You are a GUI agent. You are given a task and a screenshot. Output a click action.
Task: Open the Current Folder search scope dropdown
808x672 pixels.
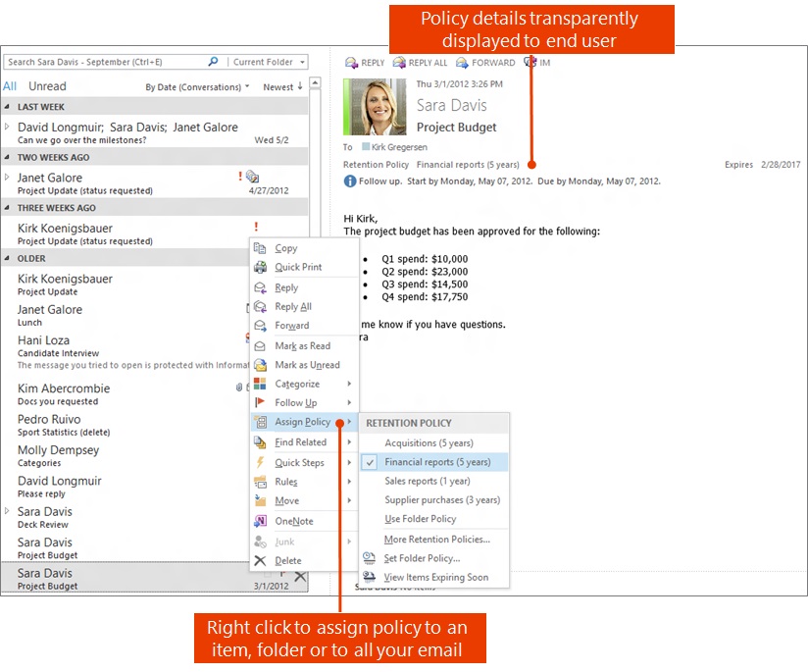tap(269, 62)
